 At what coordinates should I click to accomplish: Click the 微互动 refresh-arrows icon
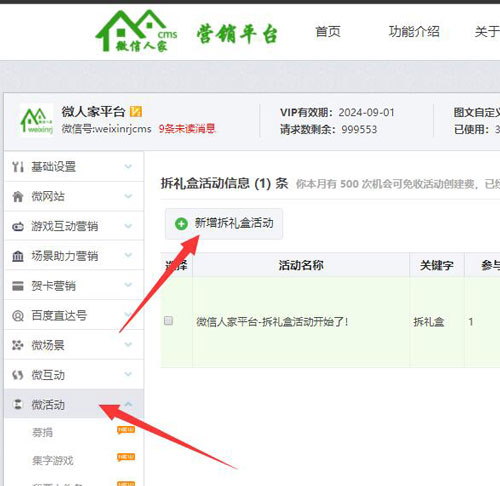click(18, 375)
